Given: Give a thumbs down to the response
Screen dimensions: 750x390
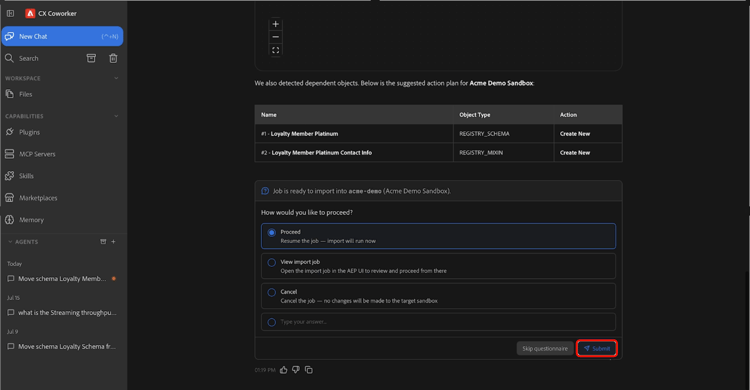Looking at the screenshot, I should (296, 370).
